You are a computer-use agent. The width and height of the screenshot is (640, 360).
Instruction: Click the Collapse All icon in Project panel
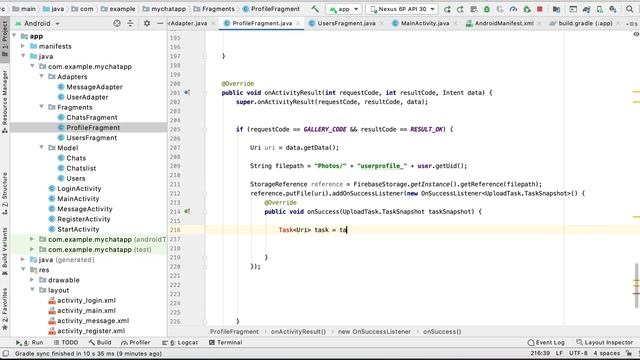(x=130, y=23)
